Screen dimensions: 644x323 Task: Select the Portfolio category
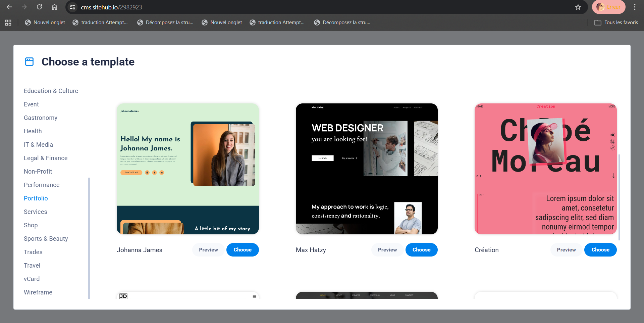pyautogui.click(x=36, y=198)
